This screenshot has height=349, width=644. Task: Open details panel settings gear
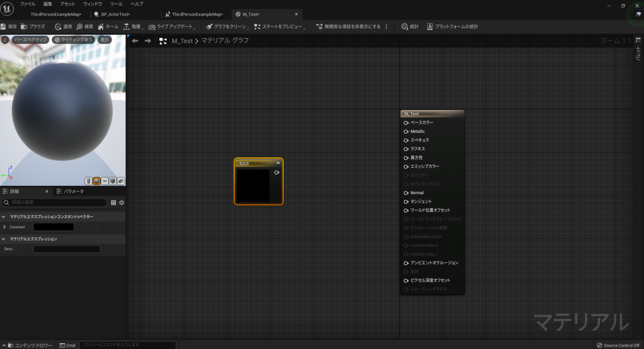(x=121, y=202)
